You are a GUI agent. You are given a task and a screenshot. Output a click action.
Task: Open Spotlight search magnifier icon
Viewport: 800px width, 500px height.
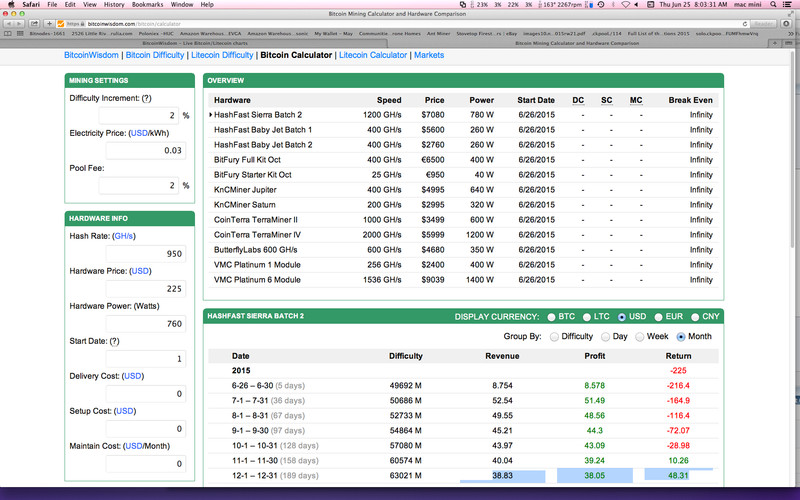(x=773, y=4)
